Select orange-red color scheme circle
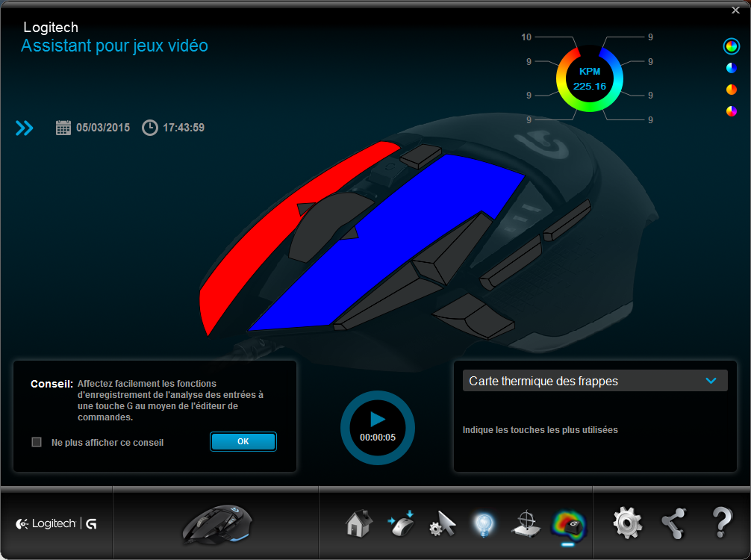Screen dimensions: 751x560 pos(732,90)
